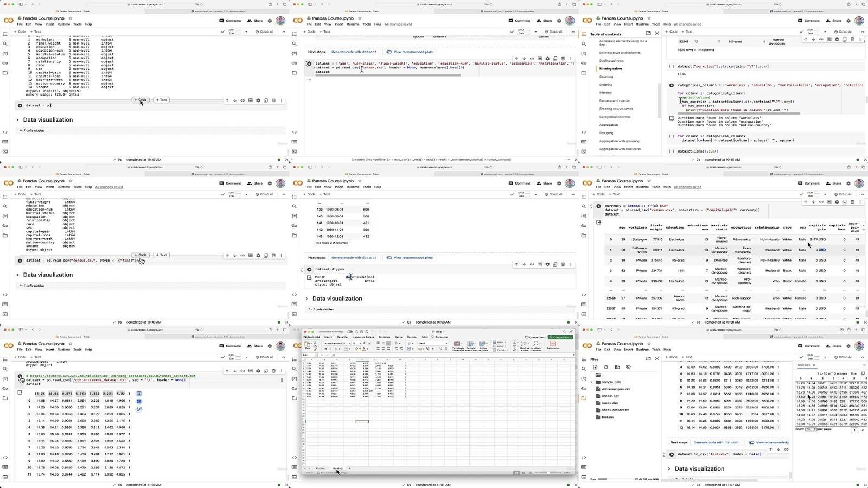
Task: Mount Google Drive from the Files panel
Action: click(x=617, y=367)
